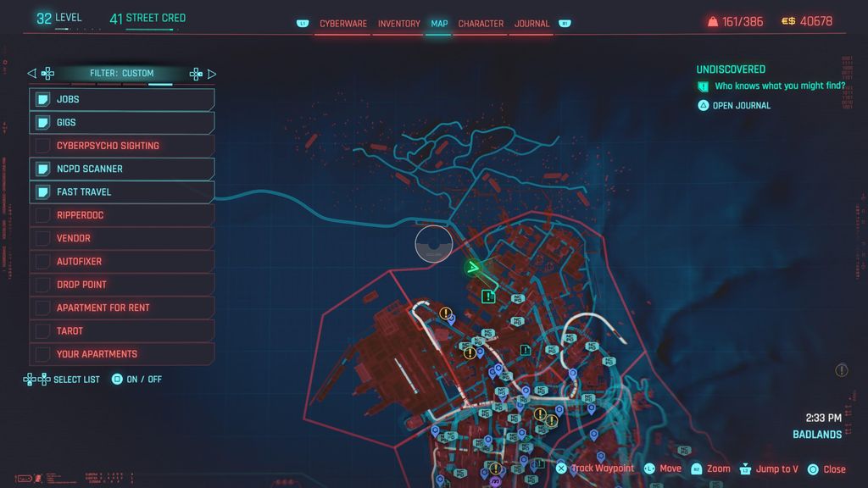Click the green player position arrow
This screenshot has height=488, width=868.
[473, 268]
